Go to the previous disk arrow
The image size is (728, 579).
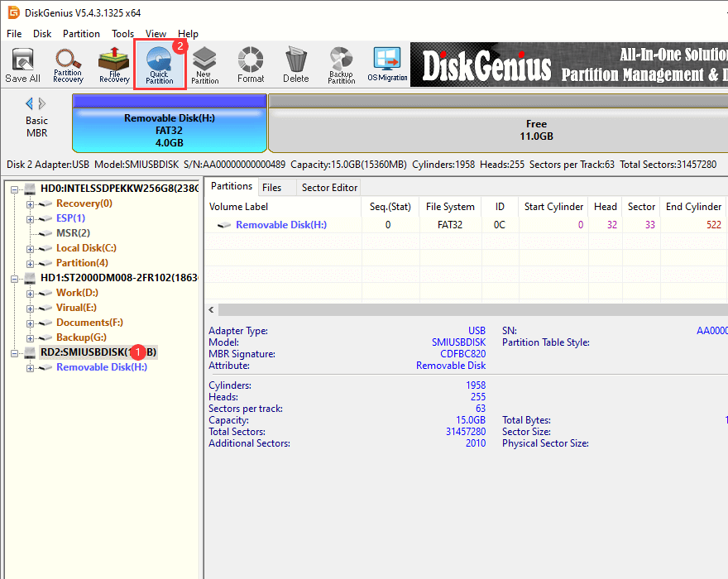click(x=30, y=103)
